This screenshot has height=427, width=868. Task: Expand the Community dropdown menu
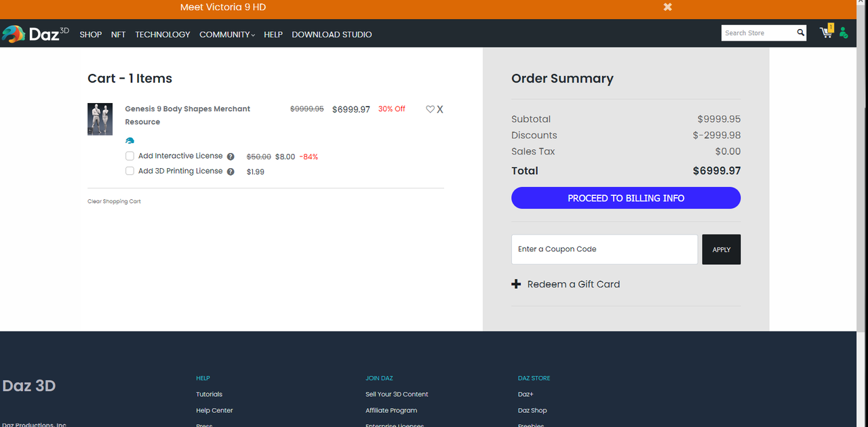coord(227,35)
